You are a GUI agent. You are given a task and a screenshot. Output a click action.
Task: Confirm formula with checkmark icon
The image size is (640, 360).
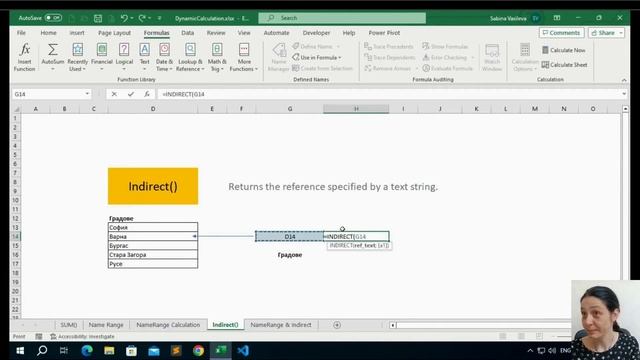pyautogui.click(x=131, y=94)
